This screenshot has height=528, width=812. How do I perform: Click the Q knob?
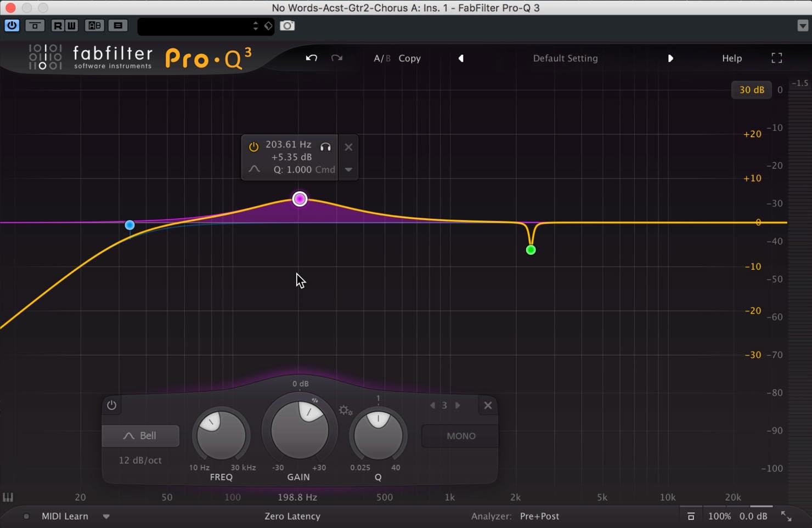(x=378, y=435)
